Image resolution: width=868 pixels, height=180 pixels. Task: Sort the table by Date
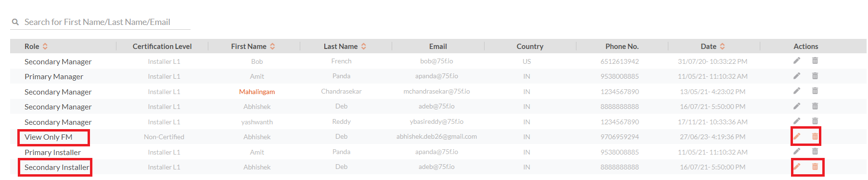(722, 47)
